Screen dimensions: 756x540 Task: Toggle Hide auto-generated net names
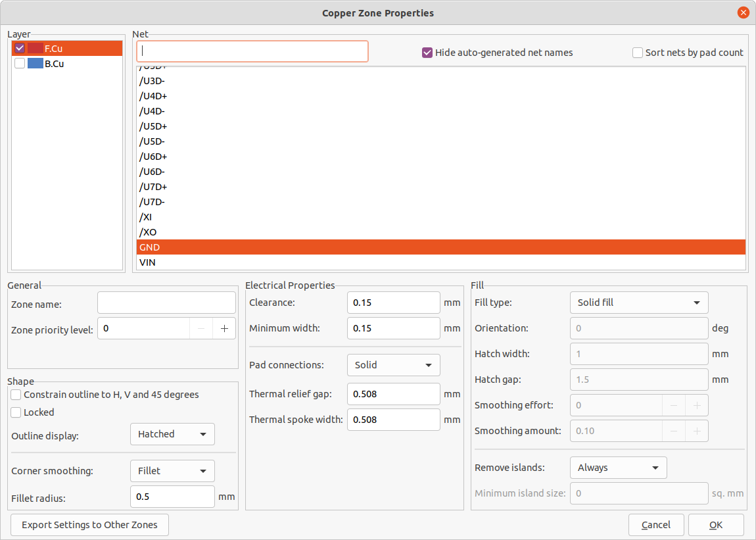[x=427, y=53]
